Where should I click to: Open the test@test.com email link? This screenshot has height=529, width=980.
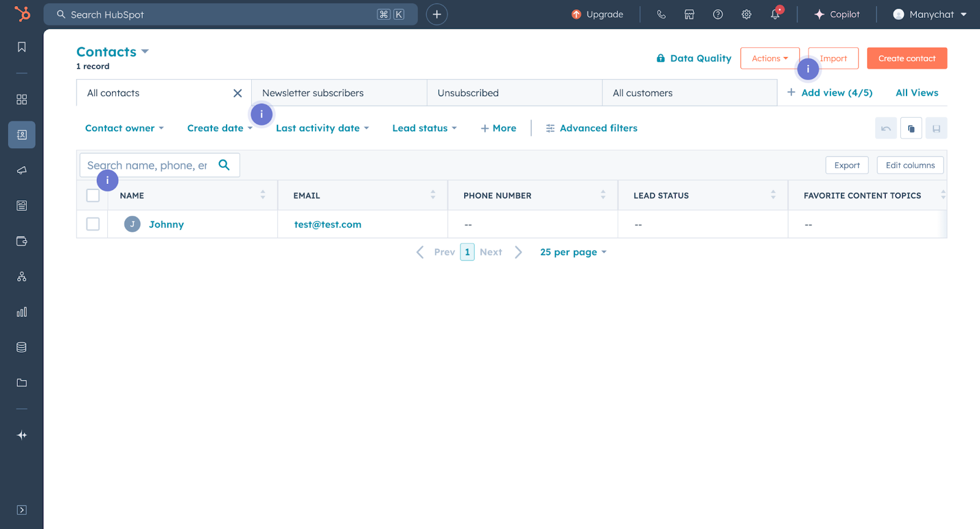click(x=328, y=224)
